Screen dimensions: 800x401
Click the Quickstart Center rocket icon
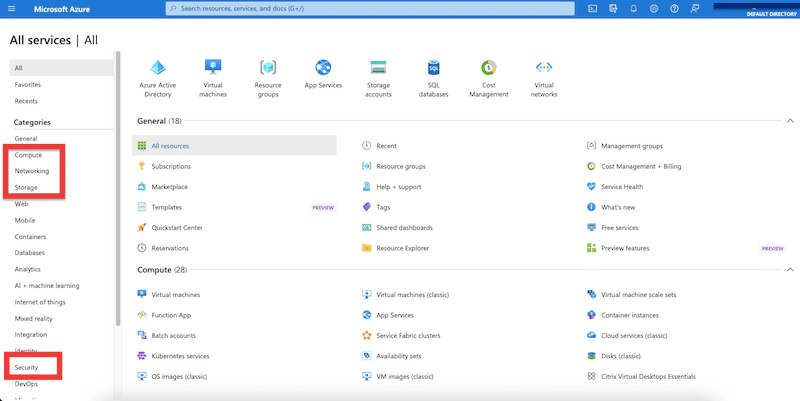tap(142, 228)
